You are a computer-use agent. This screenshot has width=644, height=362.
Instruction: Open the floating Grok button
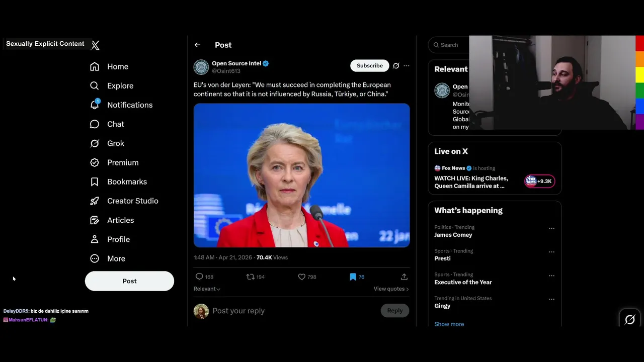630,319
